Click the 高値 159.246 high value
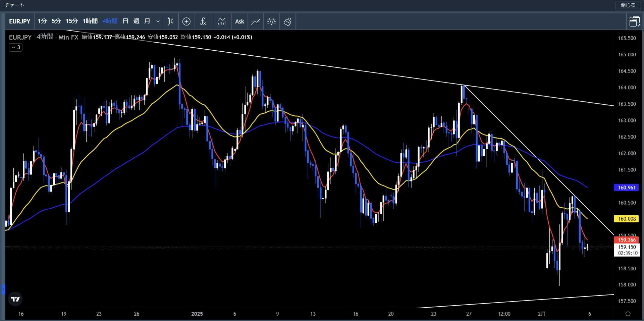Screen dimensions: 644x321 coord(130,37)
